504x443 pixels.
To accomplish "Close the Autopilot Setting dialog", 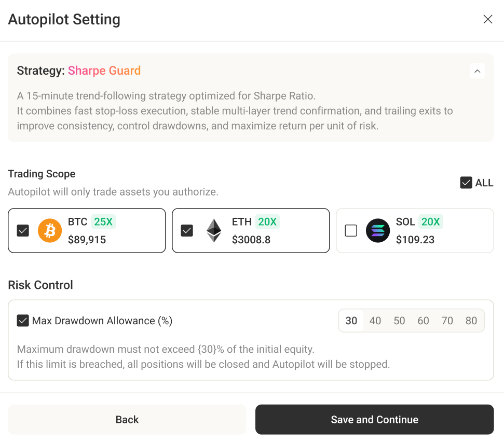I will click(488, 20).
